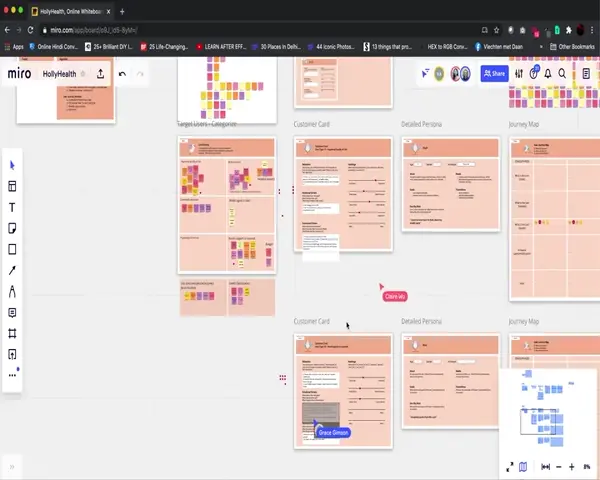This screenshot has width=600, height=480.
Task: Select Target Users - Categorize frame label
Action: coord(207,124)
